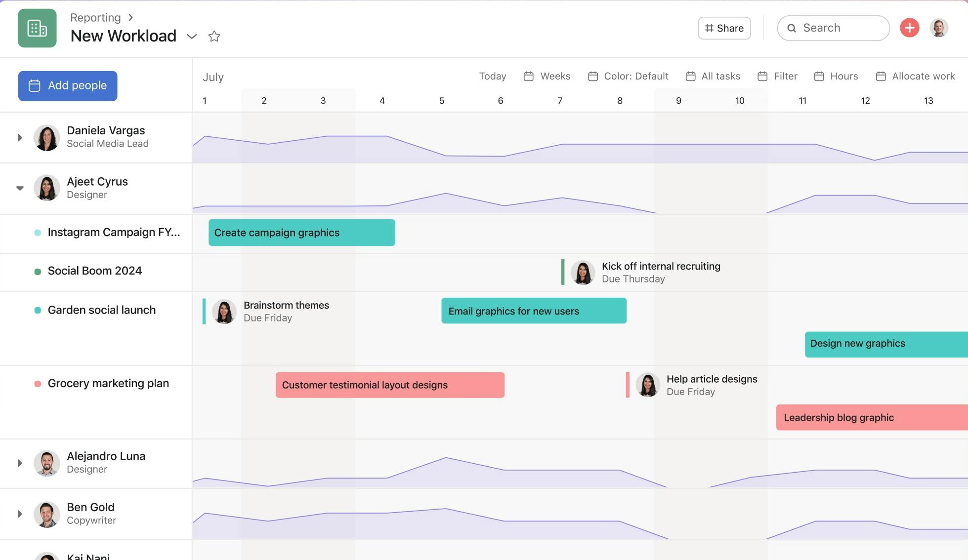Navigate to Reporting breadcrumb
Image resolution: width=968 pixels, height=560 pixels.
[95, 17]
